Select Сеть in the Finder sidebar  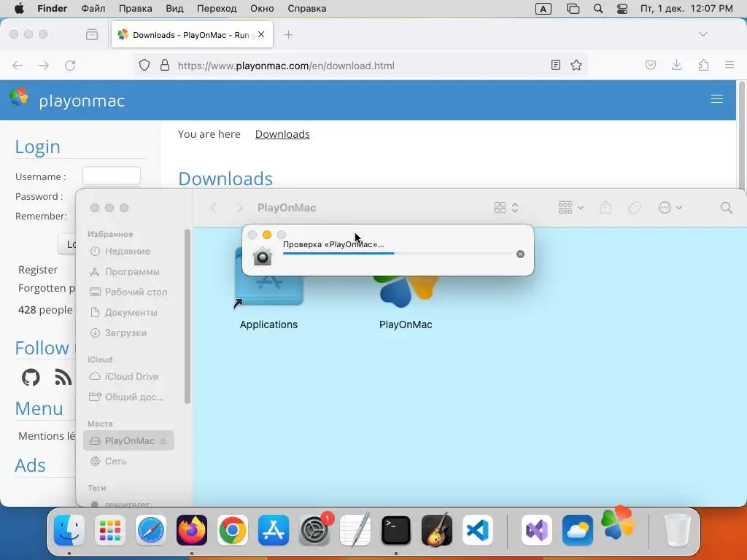tap(128, 461)
